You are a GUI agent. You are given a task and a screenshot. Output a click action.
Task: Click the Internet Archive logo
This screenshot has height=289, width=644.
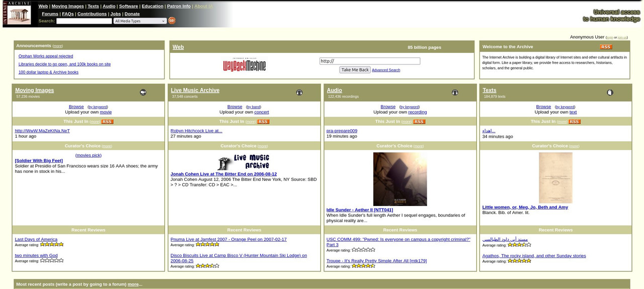[17, 14]
